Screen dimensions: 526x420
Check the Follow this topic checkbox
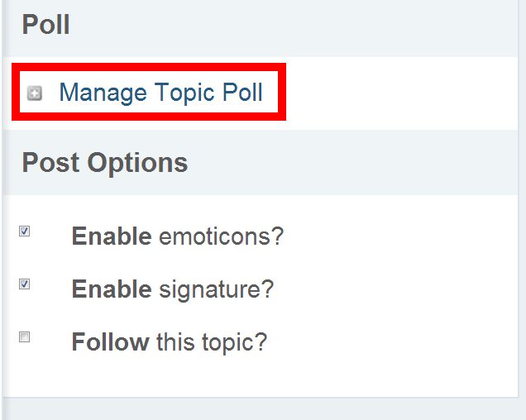tap(24, 336)
